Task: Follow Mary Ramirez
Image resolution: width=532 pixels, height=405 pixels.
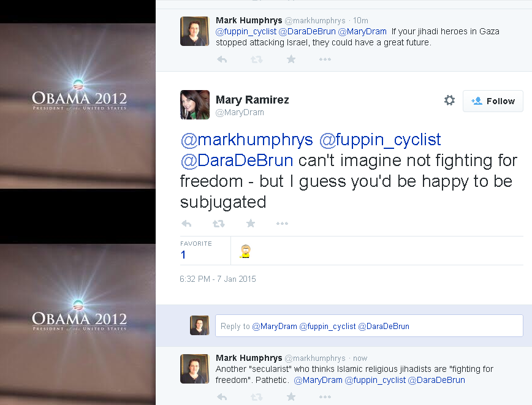Action: point(493,101)
